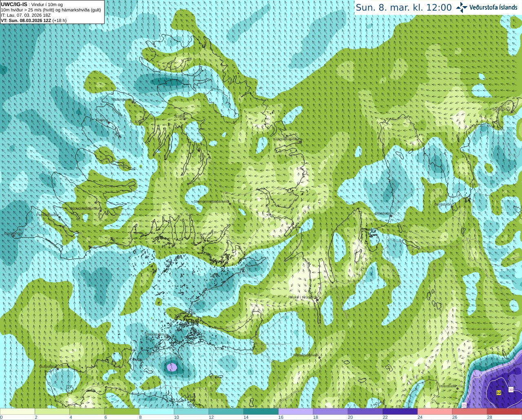Click the Stykkishólmur station label
The height and width of the screenshot is (420, 522).
(x=156, y=334)
